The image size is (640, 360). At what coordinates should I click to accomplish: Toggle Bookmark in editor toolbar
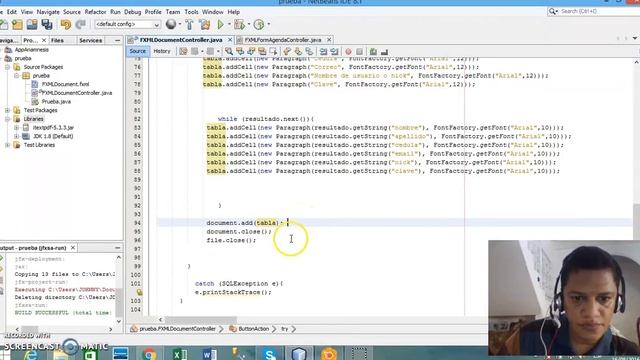[309, 51]
